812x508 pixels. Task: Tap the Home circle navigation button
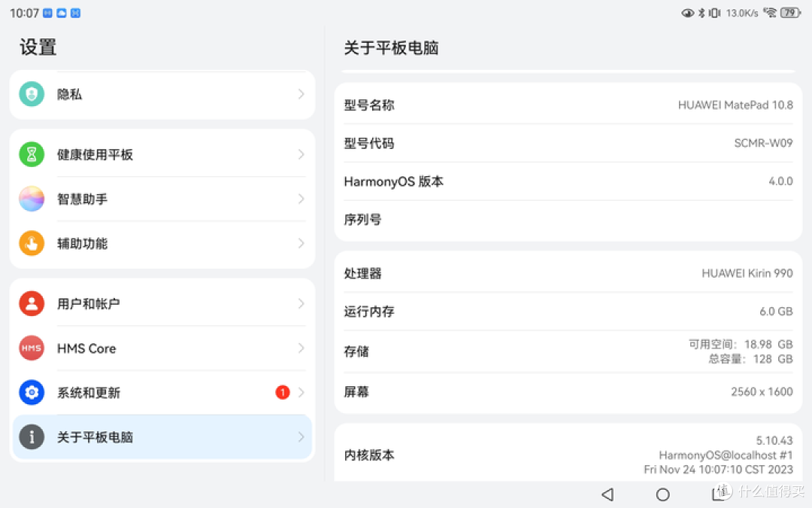coord(663,494)
